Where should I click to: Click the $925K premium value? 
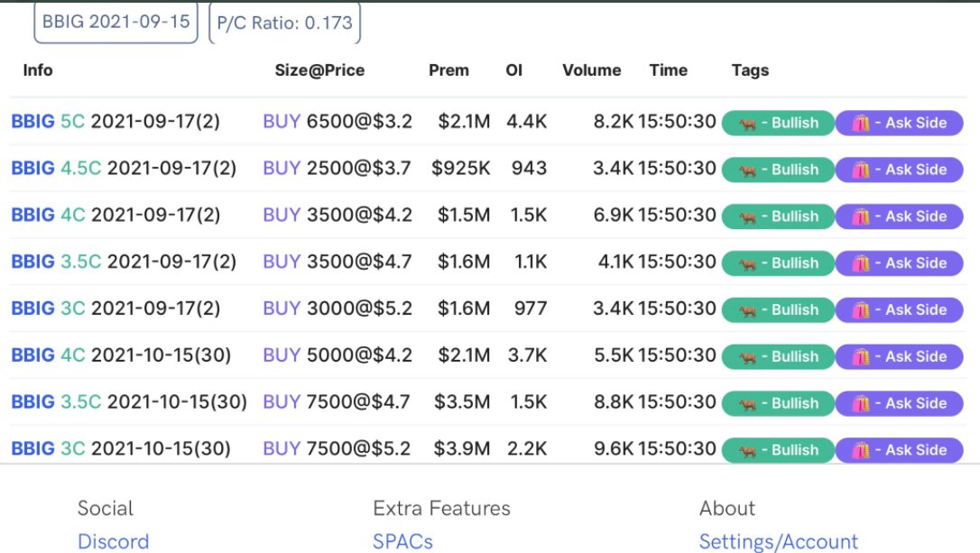click(460, 168)
